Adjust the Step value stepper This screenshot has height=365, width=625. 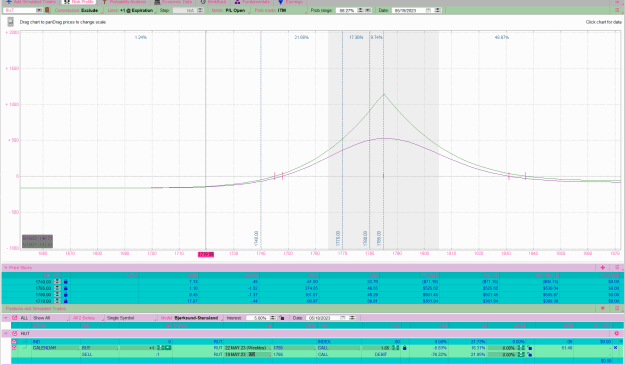pos(200,10)
